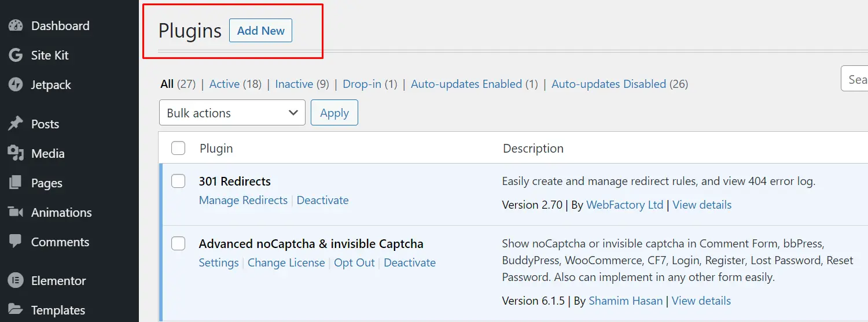Filter plugins by Inactive
Viewport: 868px width, 322px height.
coord(294,84)
